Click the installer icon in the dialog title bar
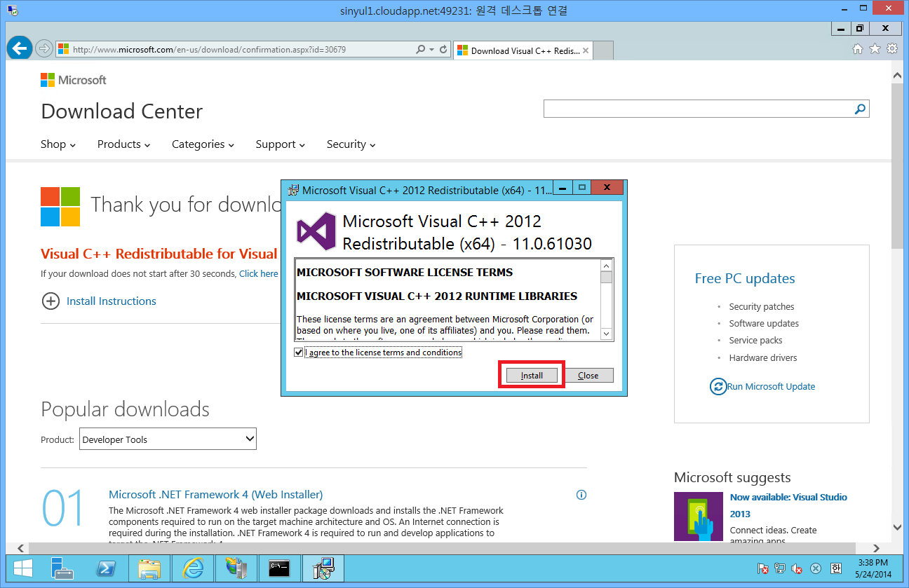909x588 pixels. (294, 190)
